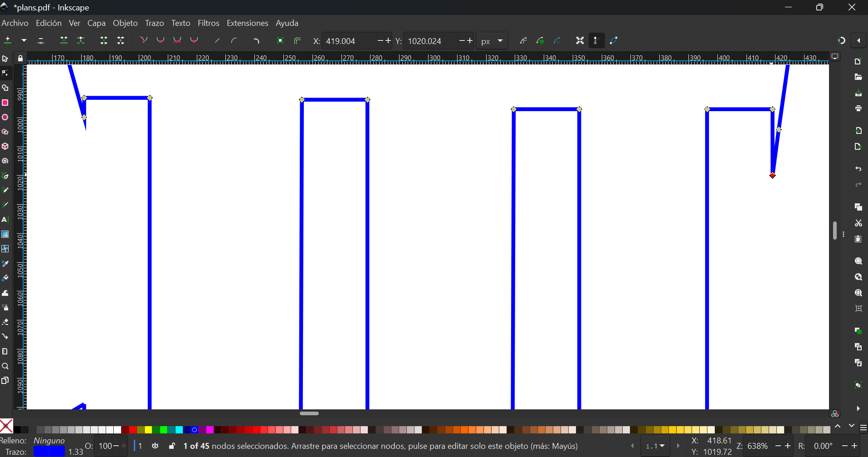
Task: Open the Filtros menu
Action: 208,23
